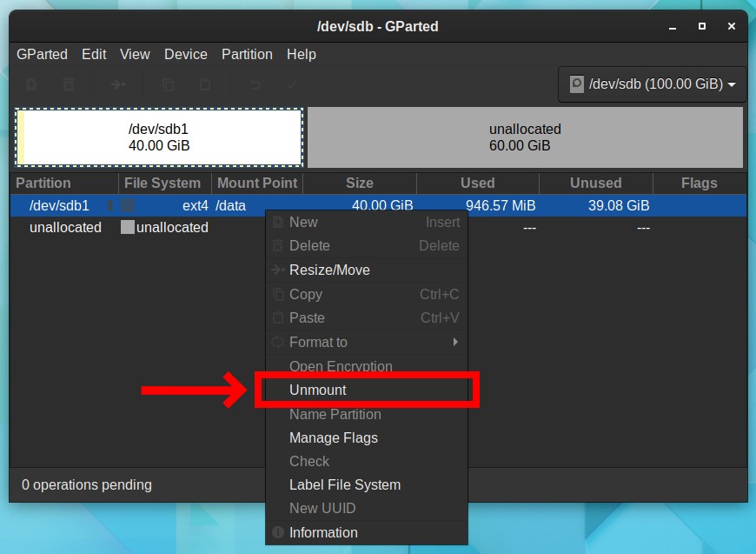Click the New partition toolbar icon
This screenshot has width=756, height=554.
click(x=31, y=85)
